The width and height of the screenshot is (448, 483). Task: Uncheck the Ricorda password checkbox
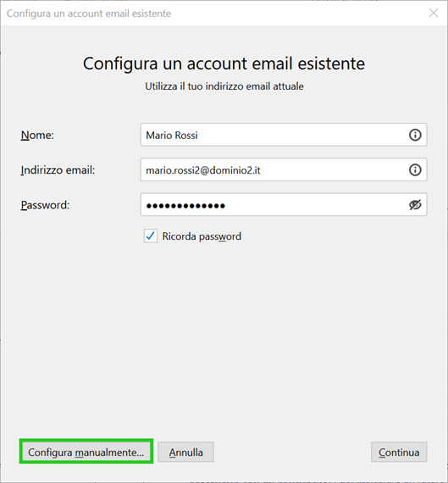tap(151, 236)
